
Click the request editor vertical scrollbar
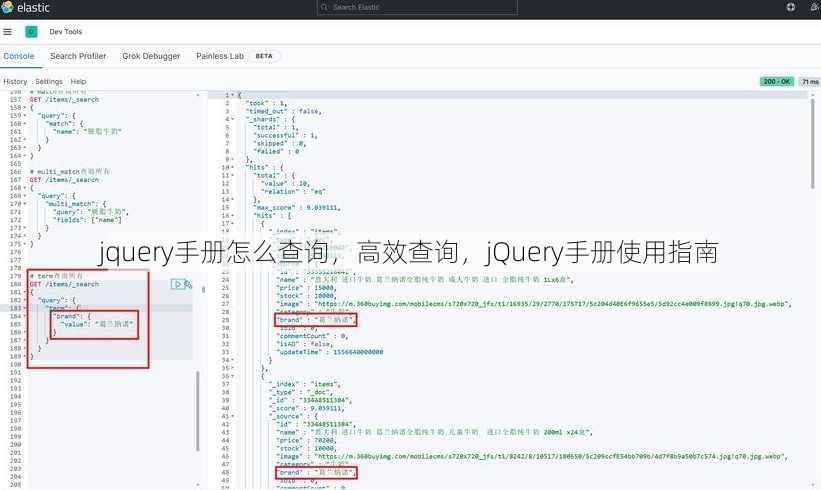197,411
